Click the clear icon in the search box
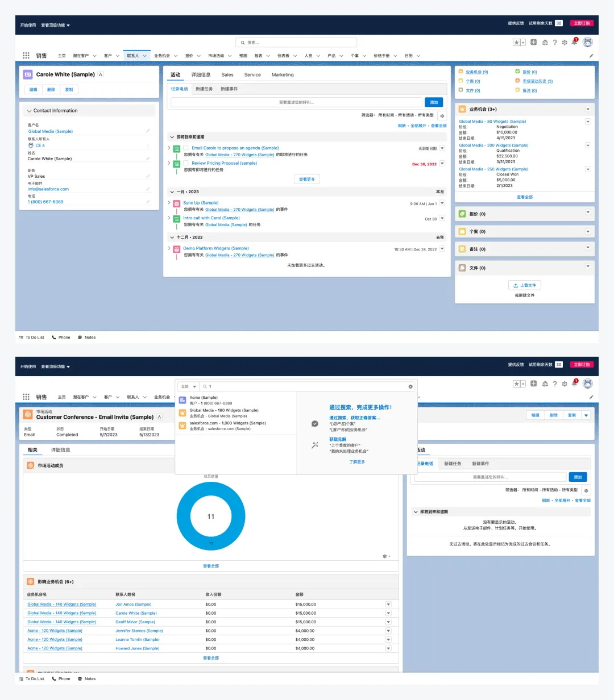Screen dimensions: 614x700 (x=410, y=386)
